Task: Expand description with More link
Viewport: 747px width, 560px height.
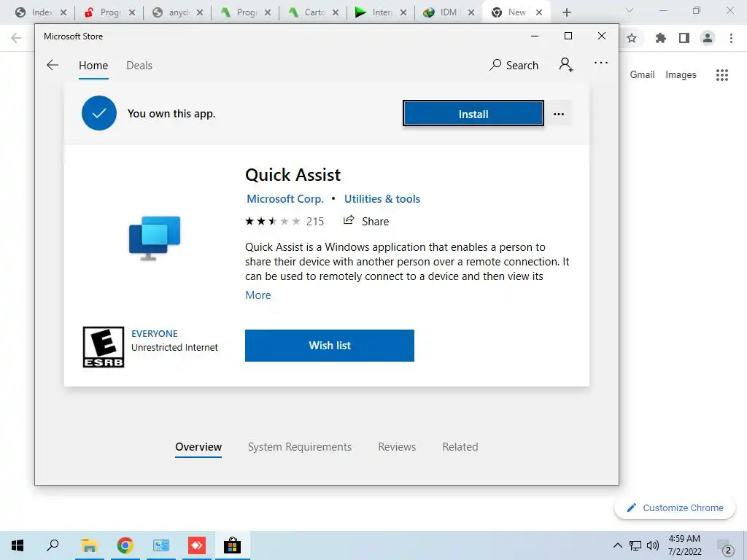Action: [258, 295]
